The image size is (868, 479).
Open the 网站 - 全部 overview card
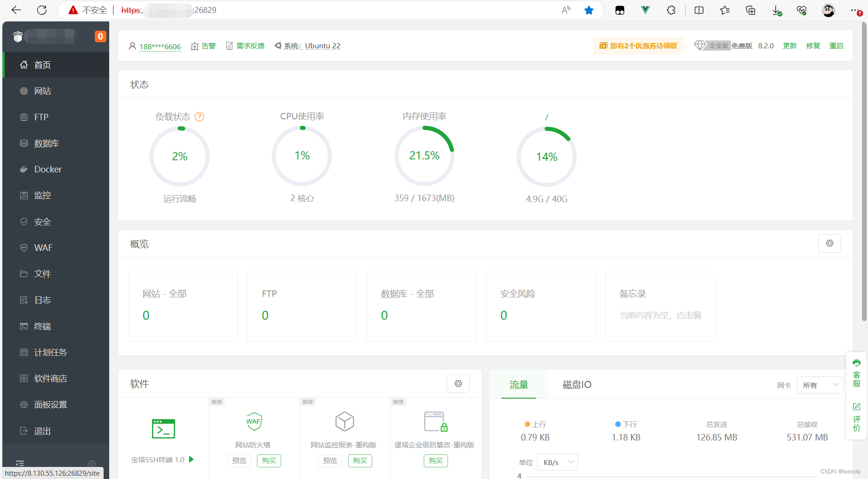point(183,307)
